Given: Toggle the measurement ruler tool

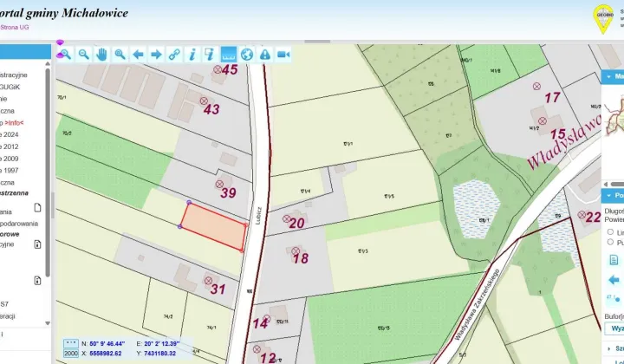Looking at the screenshot, I should click(229, 54).
